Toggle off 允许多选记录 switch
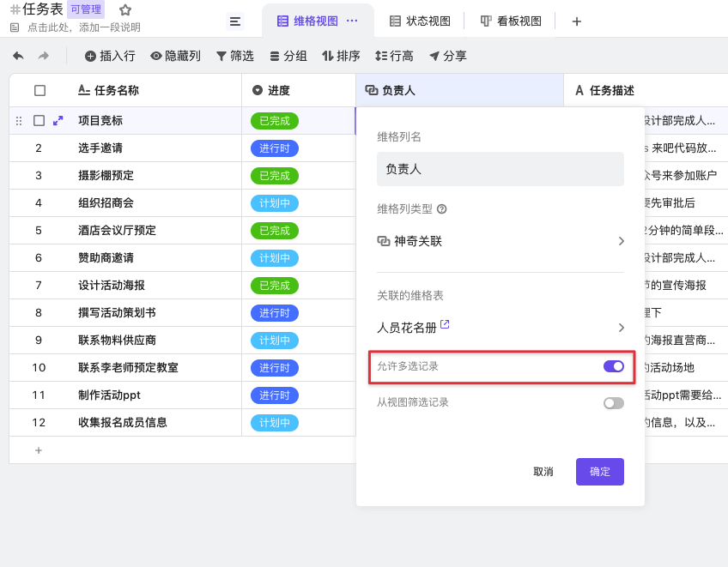This screenshot has height=567, width=728. tap(613, 366)
